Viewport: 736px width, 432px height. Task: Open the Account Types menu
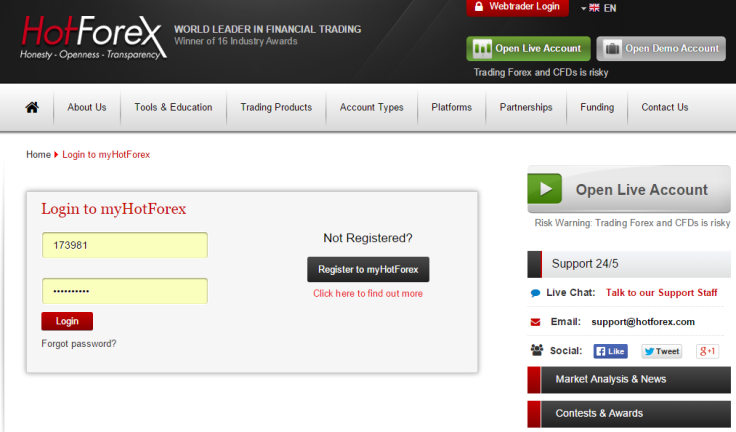tap(371, 108)
